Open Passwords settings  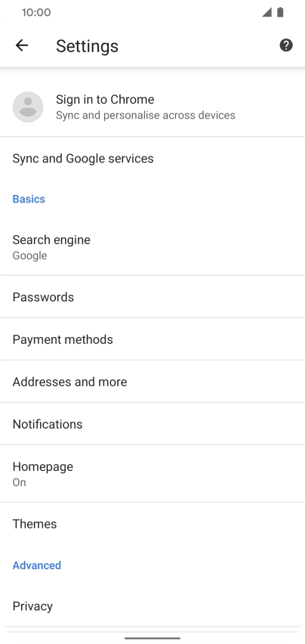point(152,297)
